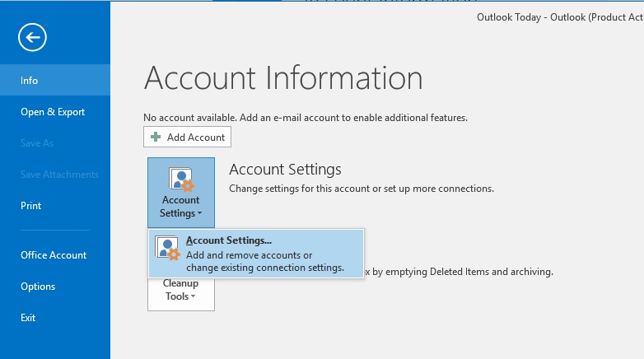
Task: Click Exit in the sidebar
Action: click(55, 318)
